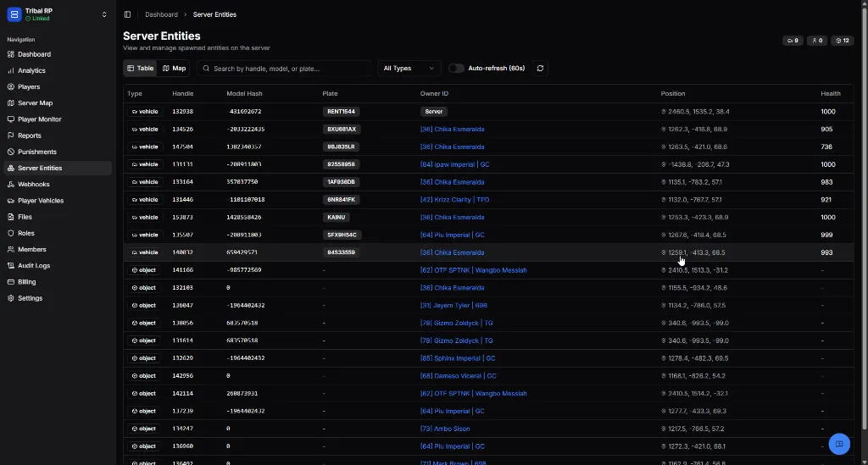Click the magnifier icon in the search box
The width and height of the screenshot is (868, 465).
tap(206, 69)
